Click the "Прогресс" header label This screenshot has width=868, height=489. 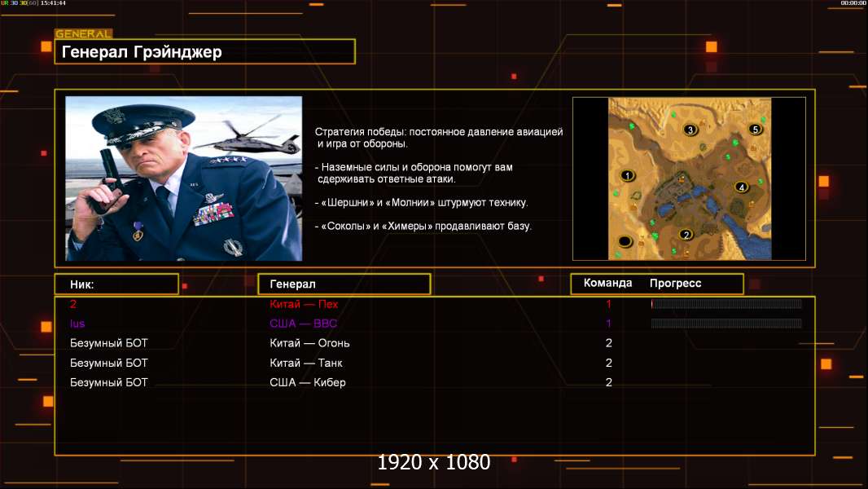[x=675, y=284]
